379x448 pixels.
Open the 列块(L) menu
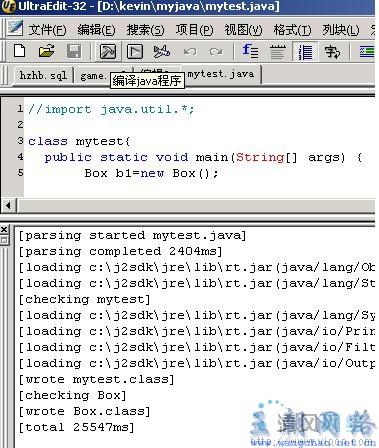[x=341, y=30]
